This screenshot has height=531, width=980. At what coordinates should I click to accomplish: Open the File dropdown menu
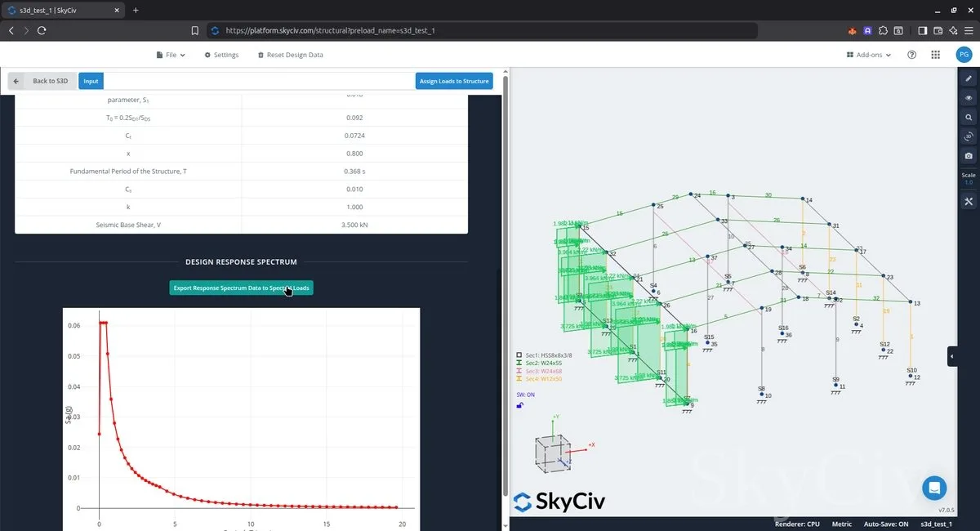point(171,55)
